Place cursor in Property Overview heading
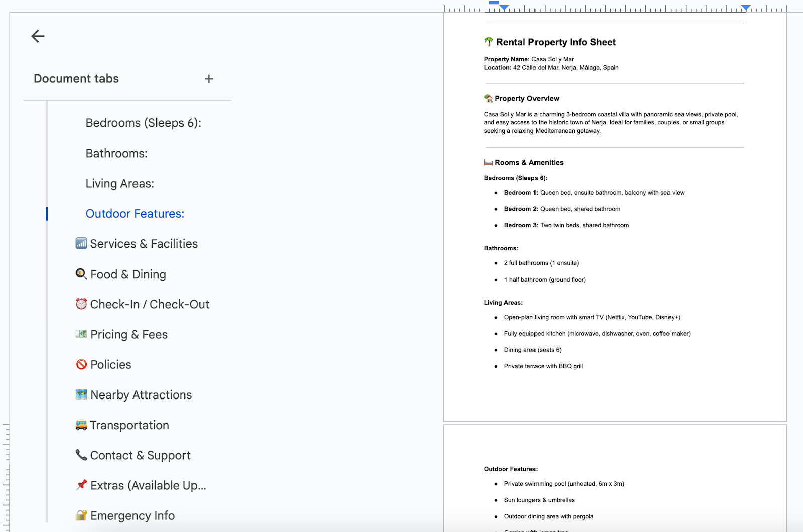803x532 pixels. [x=521, y=99]
